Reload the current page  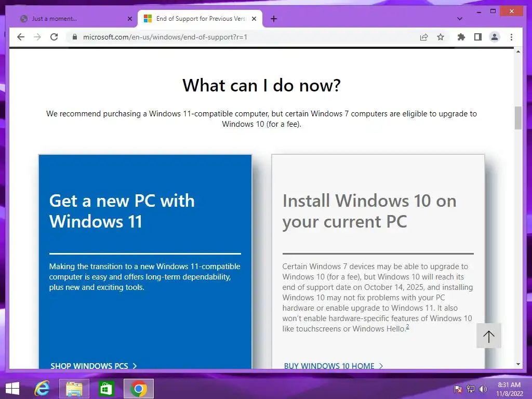coord(54,37)
